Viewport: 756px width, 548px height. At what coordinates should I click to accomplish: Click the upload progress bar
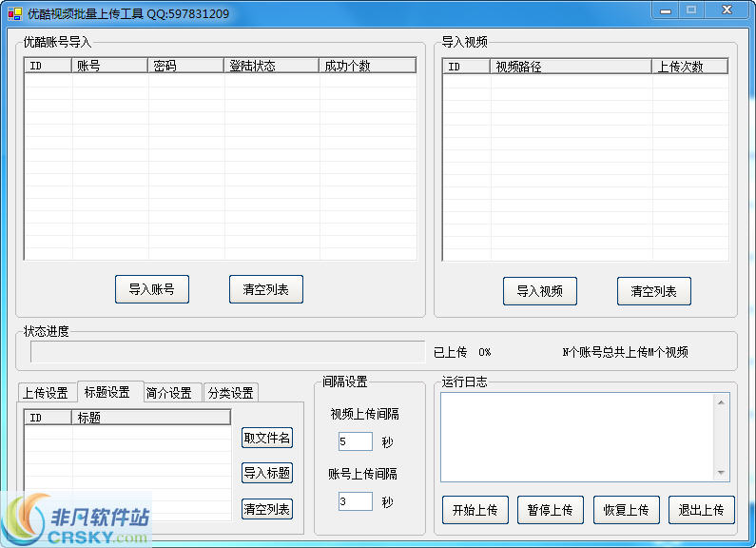coord(227,352)
